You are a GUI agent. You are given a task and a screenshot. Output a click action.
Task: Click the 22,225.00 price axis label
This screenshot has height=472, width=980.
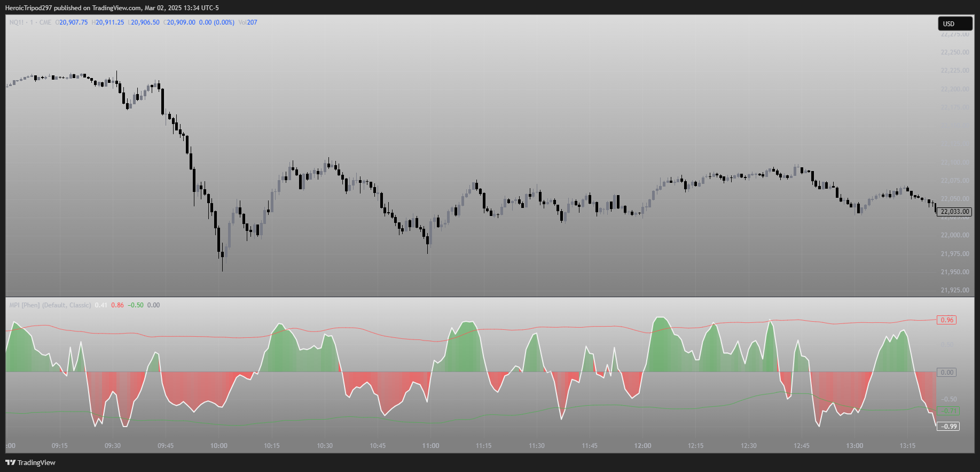pyautogui.click(x=955, y=71)
